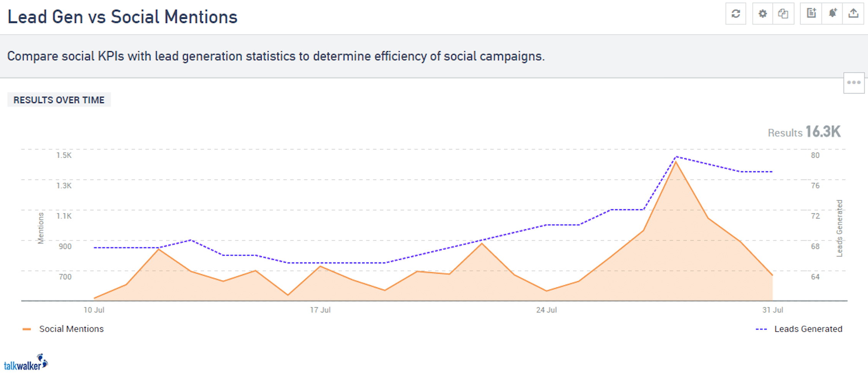868x373 pixels.
Task: Toggle the Social Mentions legend series
Action: pyautogui.click(x=71, y=329)
